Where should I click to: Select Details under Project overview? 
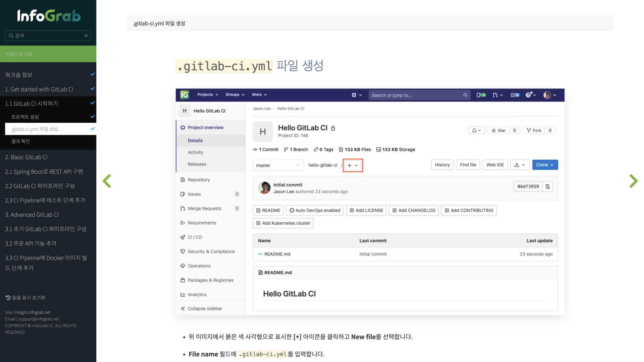195,140
